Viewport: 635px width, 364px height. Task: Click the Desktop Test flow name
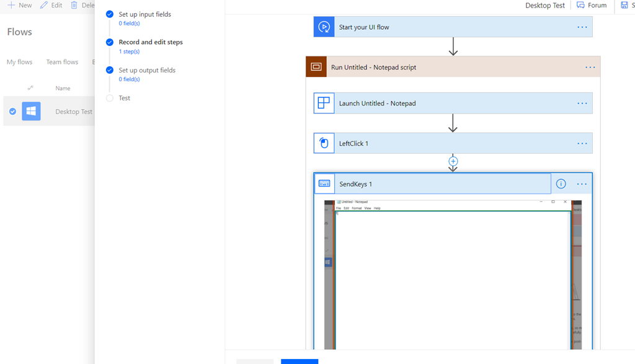[x=74, y=112]
